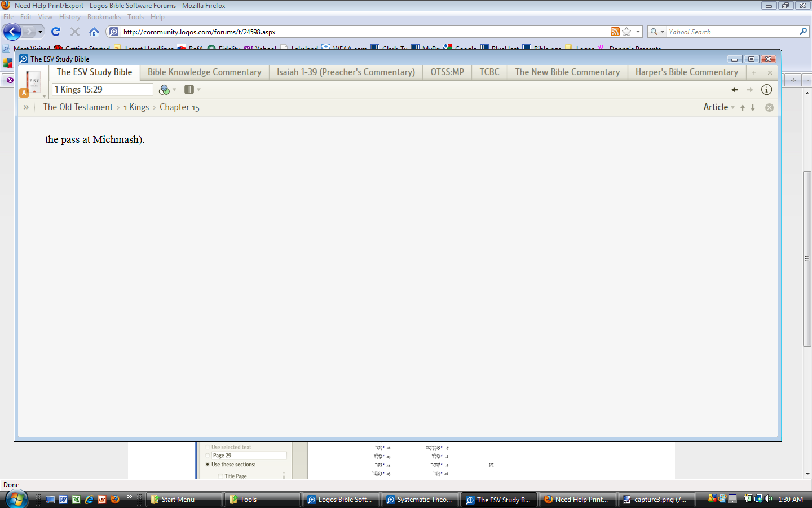
Task: Open the volume control in system tray
Action: coord(768,499)
